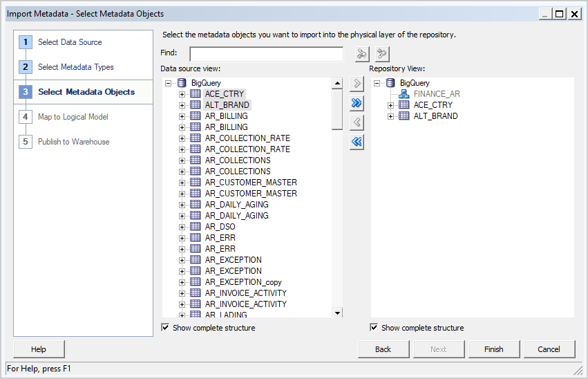588x379 pixels.
Task: Click the Remove Selected left-arrow button
Action: pyautogui.click(x=357, y=122)
